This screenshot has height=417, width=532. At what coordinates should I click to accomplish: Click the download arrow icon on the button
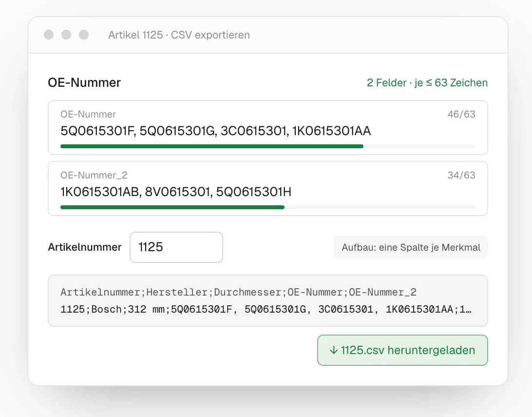[x=334, y=350]
